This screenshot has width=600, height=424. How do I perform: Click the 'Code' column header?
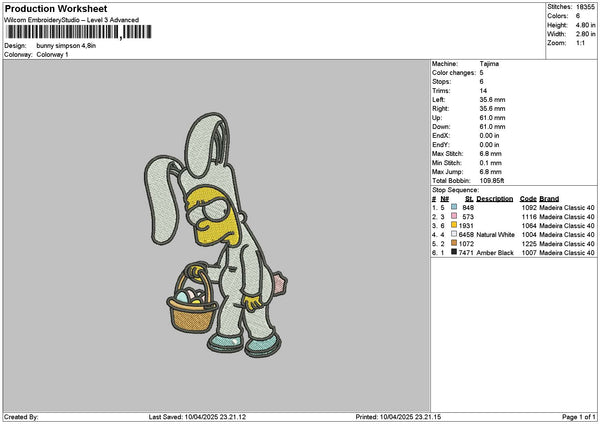[x=528, y=199]
